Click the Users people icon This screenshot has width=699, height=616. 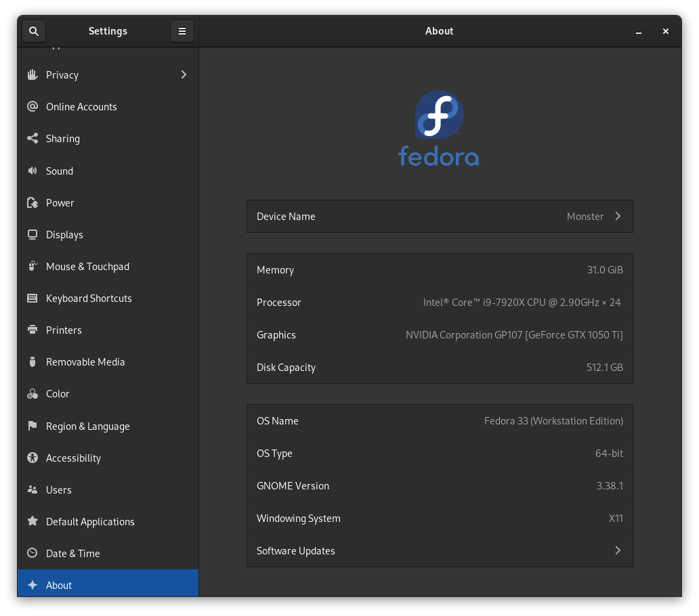click(32, 489)
